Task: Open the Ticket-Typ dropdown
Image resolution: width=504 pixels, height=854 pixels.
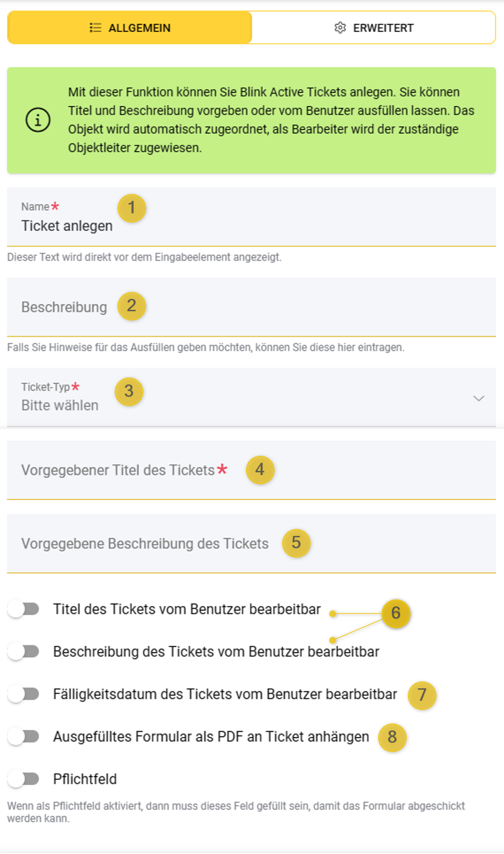Action: point(247,398)
